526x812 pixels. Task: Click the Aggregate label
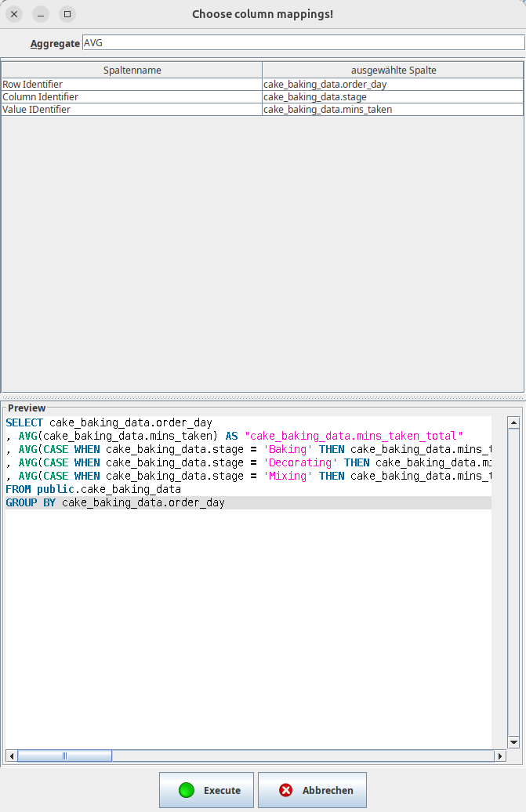55,44
